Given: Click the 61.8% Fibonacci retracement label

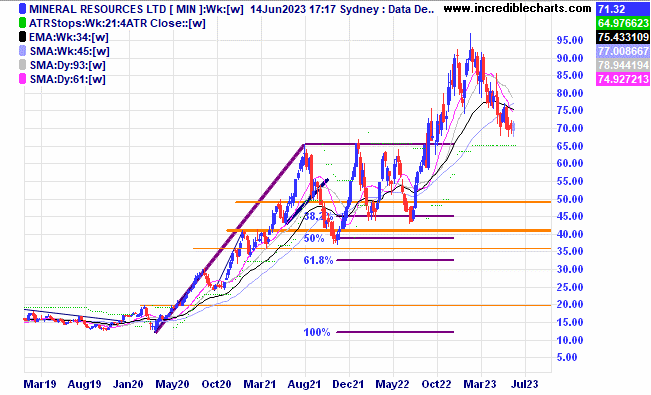Looking at the screenshot, I should pos(318,260).
